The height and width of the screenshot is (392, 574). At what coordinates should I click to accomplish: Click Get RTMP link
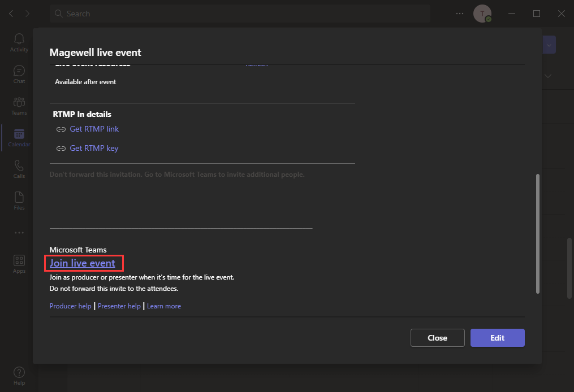pos(94,129)
